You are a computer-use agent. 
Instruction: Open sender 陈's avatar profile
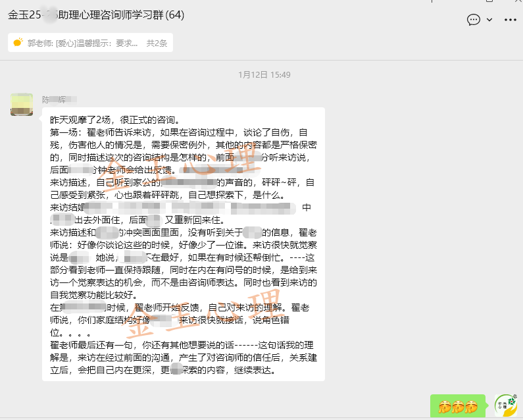(22, 104)
